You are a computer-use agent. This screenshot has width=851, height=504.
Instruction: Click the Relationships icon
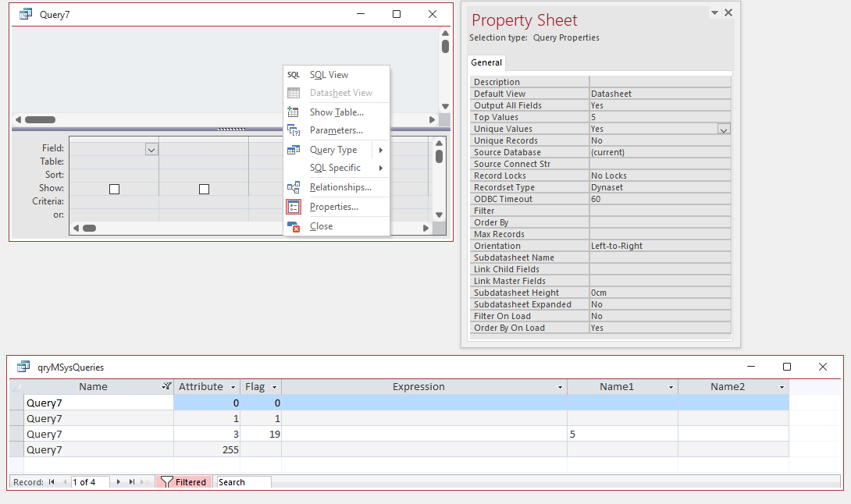click(x=294, y=187)
